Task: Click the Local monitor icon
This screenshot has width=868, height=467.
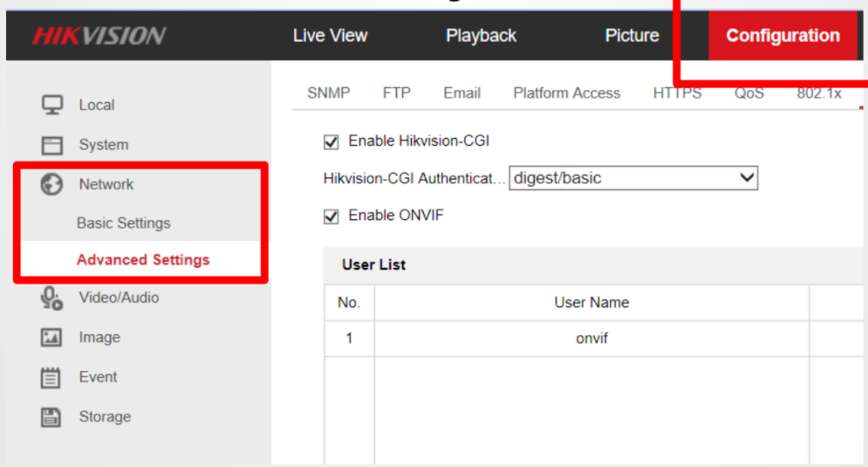Action: click(52, 105)
